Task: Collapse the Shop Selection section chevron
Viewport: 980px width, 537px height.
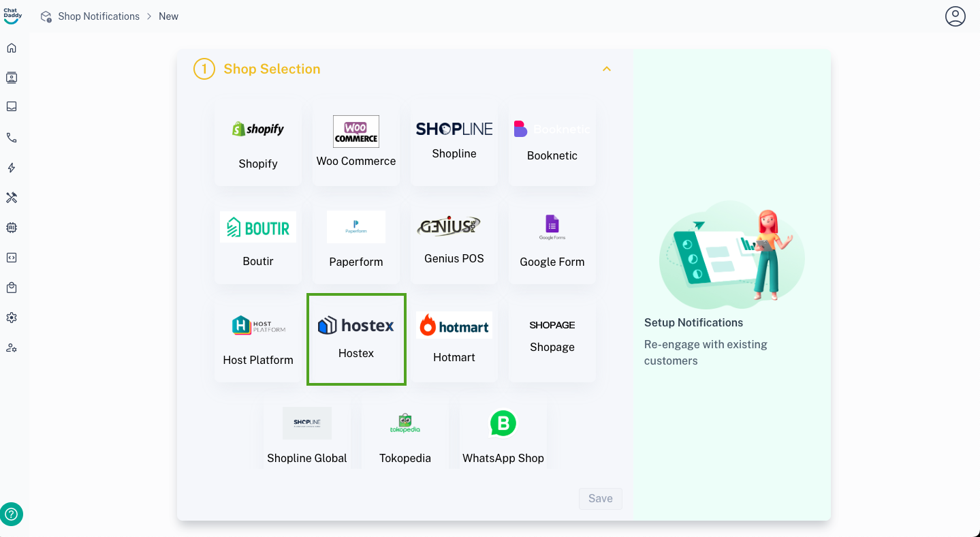Action: 607,69
